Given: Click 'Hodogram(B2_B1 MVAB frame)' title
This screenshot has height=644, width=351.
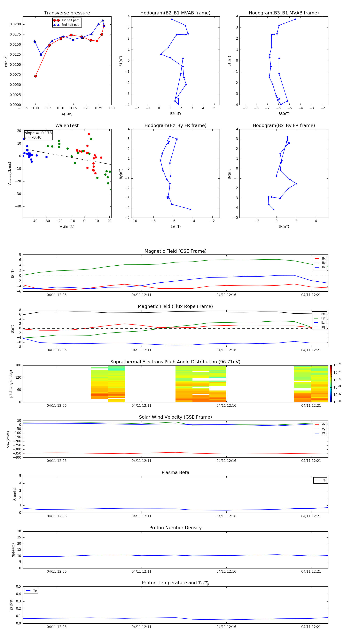Looking at the screenshot, I should (x=175, y=13).
